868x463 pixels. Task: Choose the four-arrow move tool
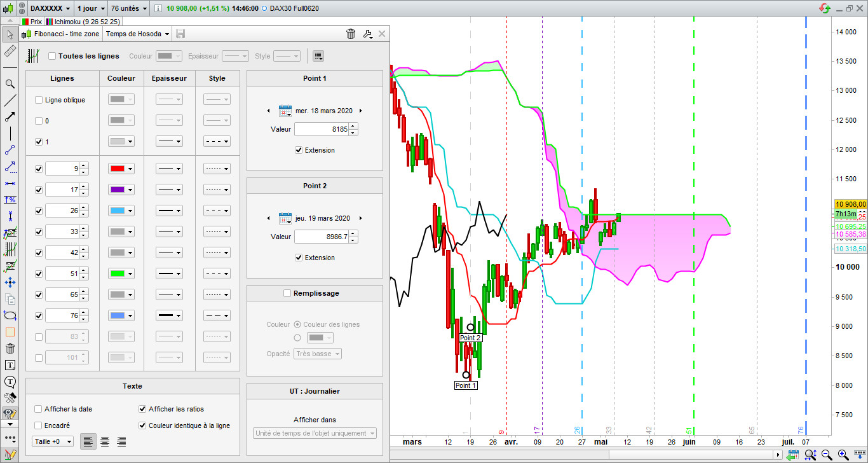[10, 282]
